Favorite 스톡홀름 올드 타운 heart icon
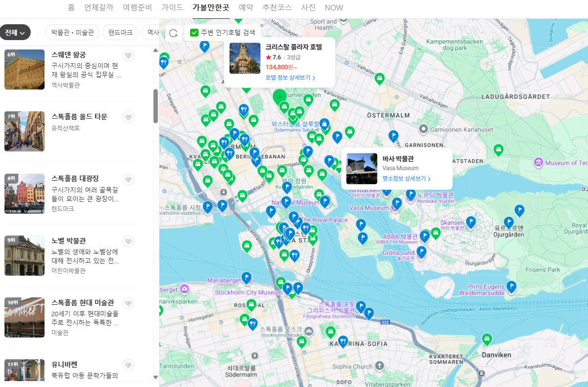 click(x=128, y=117)
